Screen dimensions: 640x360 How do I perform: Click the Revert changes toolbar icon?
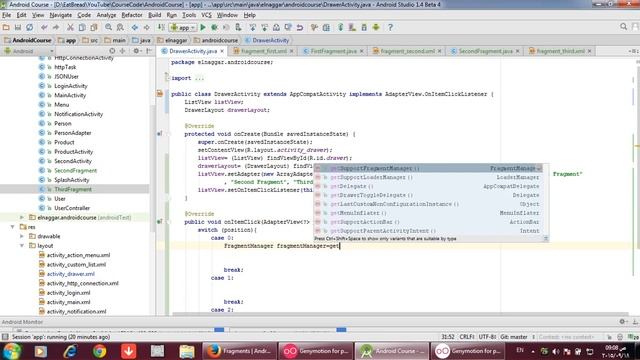[300, 27]
